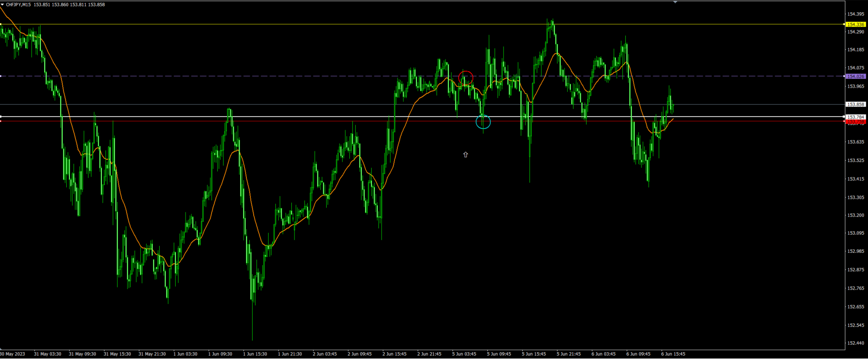Click the yellow 154.336 price tag
The height and width of the screenshot is (359, 868).
856,25
